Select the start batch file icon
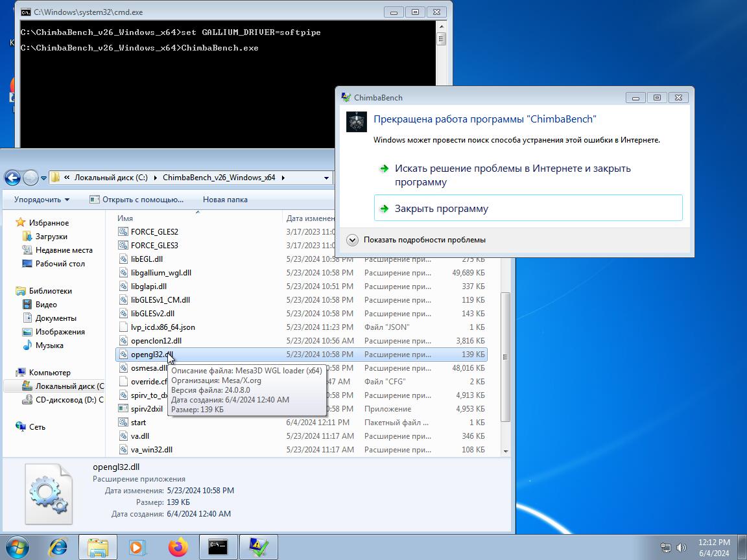This screenshot has width=747, height=560. [123, 423]
